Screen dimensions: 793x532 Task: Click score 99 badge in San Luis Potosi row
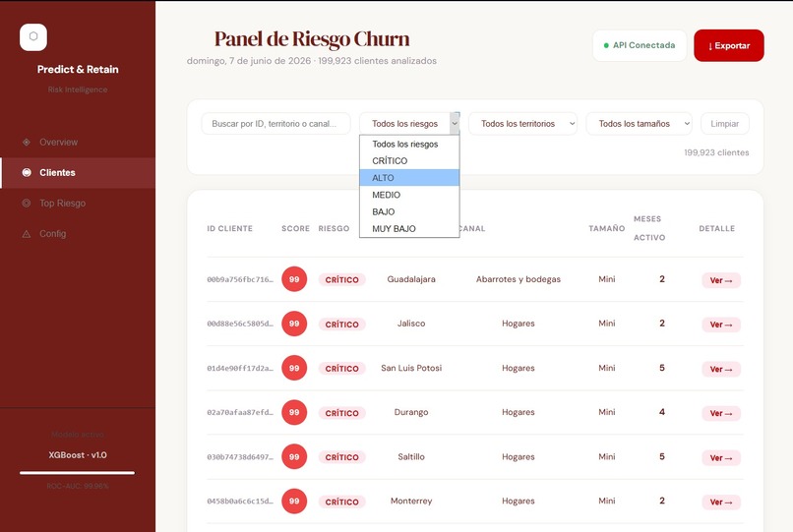click(x=294, y=368)
